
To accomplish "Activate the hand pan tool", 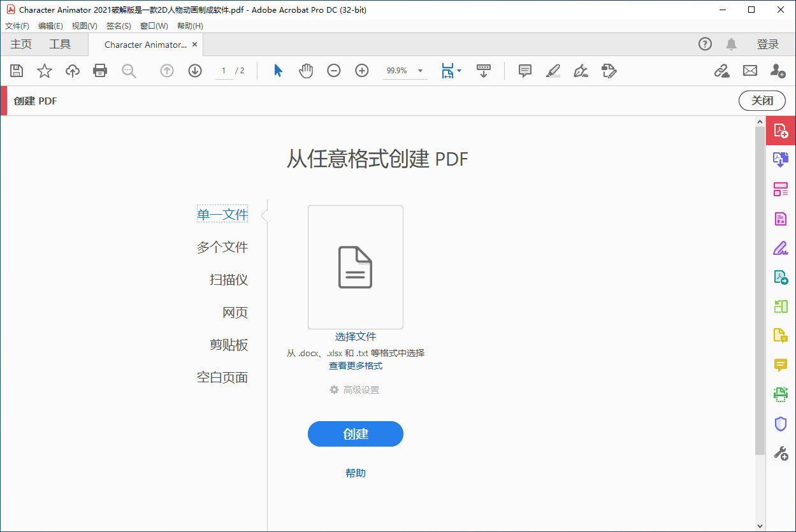I will click(x=306, y=71).
